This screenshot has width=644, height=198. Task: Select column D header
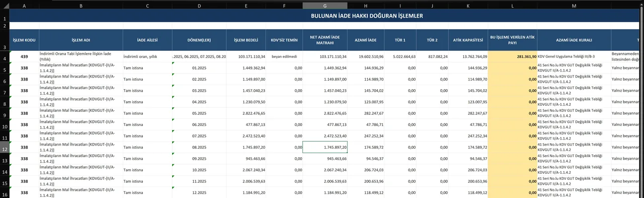[x=199, y=6]
